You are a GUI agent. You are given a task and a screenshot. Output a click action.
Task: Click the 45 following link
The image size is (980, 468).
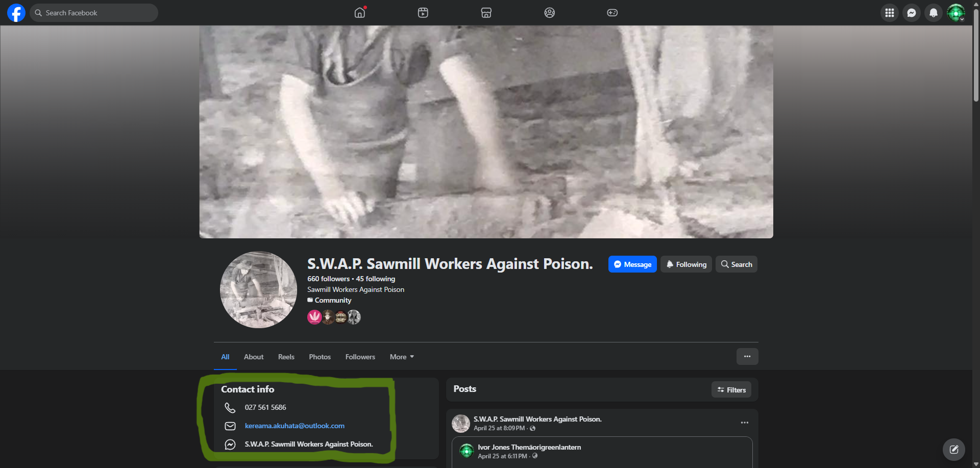click(x=376, y=279)
